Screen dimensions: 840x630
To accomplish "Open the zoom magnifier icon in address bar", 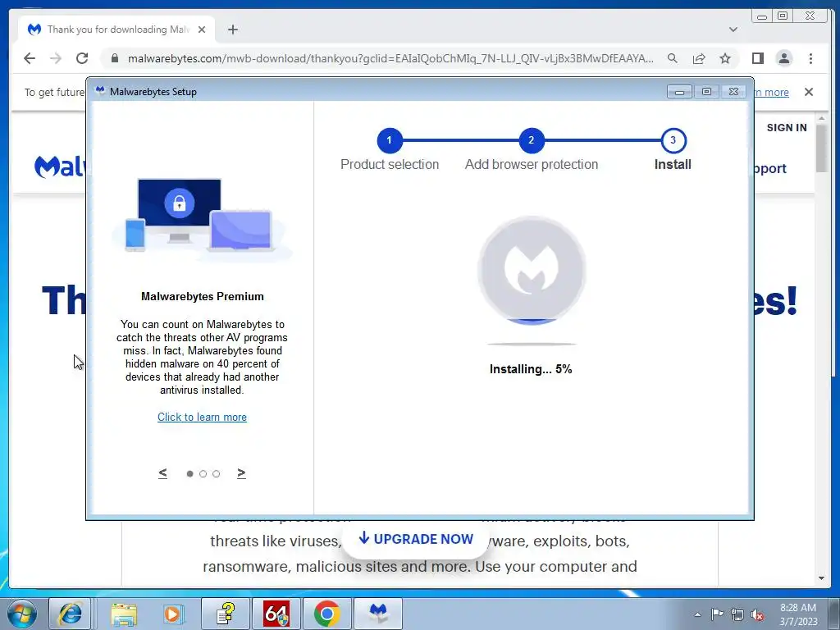I will (x=673, y=58).
